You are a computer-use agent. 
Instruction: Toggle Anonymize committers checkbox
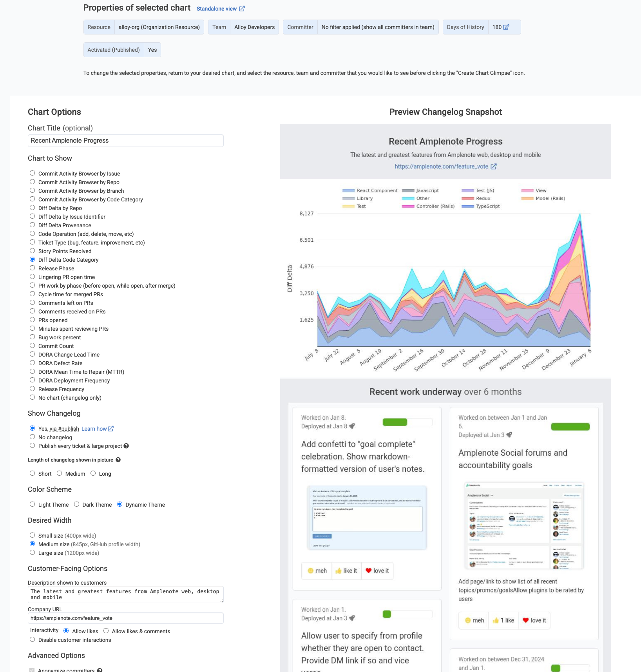[x=32, y=670]
